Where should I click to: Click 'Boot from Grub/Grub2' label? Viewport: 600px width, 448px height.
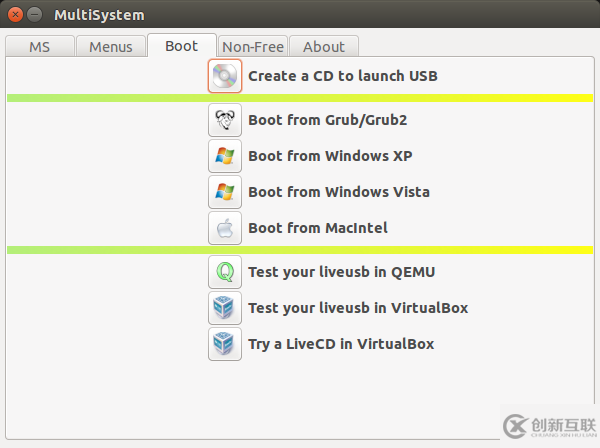click(x=328, y=120)
